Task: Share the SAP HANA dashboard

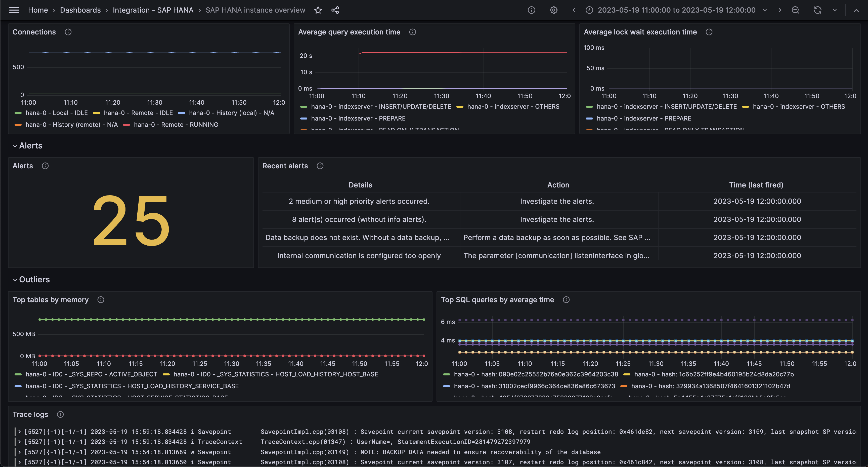Action: click(x=335, y=10)
